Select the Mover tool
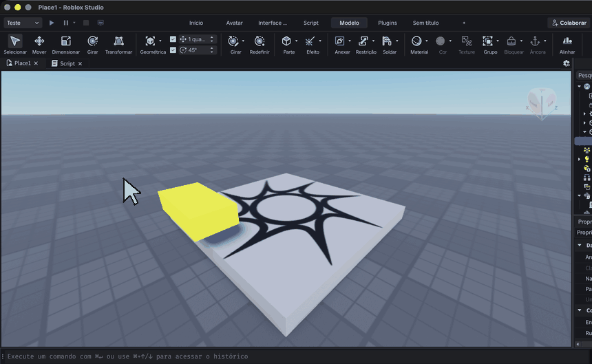The height and width of the screenshot is (364, 592). pos(39,45)
